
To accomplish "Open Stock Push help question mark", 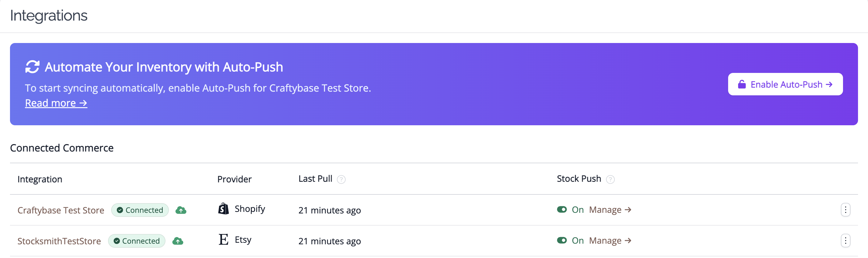I will 610,179.
